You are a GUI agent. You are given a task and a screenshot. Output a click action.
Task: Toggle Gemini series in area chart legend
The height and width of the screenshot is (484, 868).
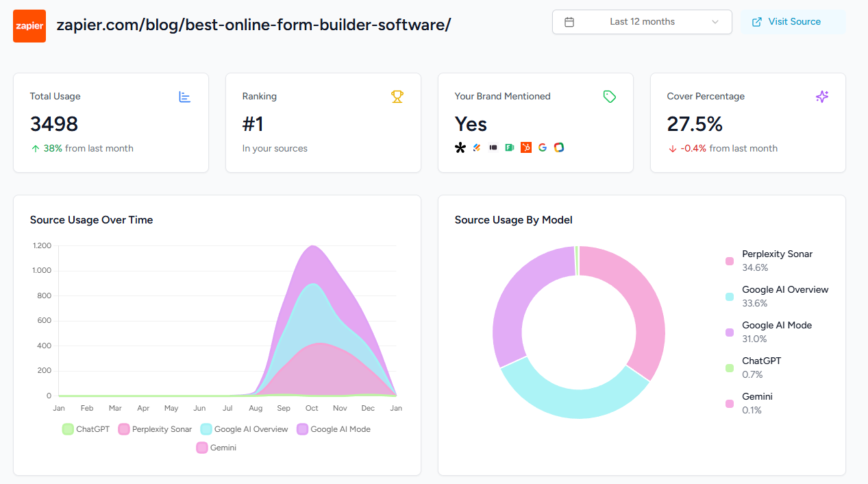coord(216,448)
